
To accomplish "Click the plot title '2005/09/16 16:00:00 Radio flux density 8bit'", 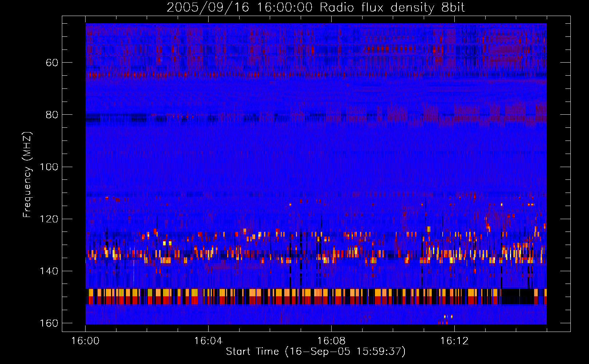I will (x=316, y=7).
